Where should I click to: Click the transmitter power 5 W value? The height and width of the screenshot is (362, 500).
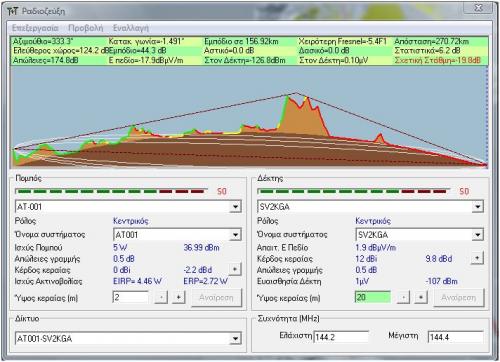[120, 248]
